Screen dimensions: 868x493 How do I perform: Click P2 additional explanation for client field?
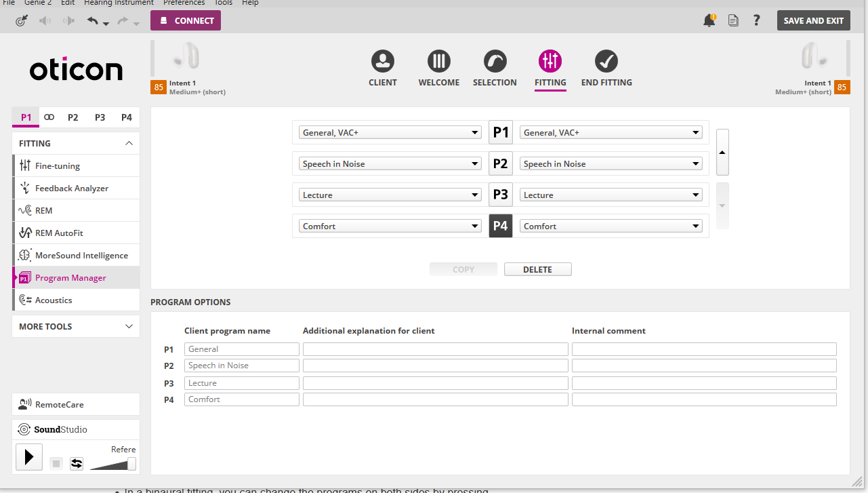click(x=436, y=366)
